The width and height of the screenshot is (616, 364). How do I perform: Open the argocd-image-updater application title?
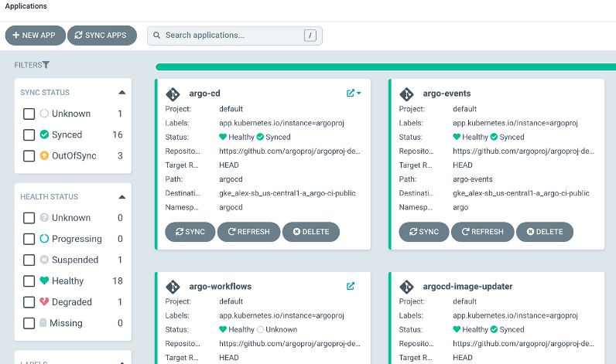(x=468, y=287)
